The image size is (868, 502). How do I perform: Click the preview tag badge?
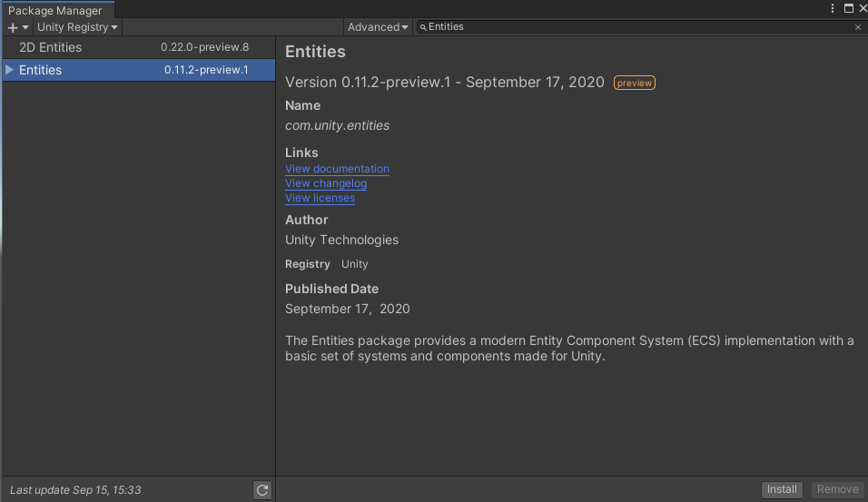tap(635, 83)
